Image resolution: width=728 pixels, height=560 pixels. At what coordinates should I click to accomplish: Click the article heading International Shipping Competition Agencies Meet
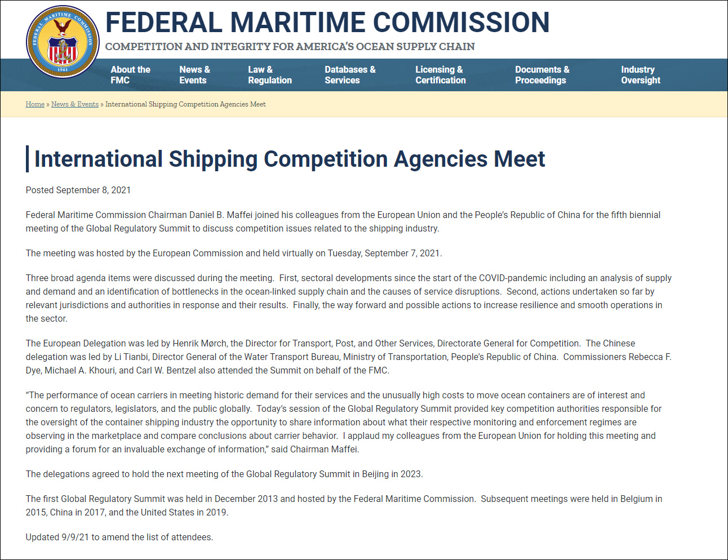click(x=290, y=159)
